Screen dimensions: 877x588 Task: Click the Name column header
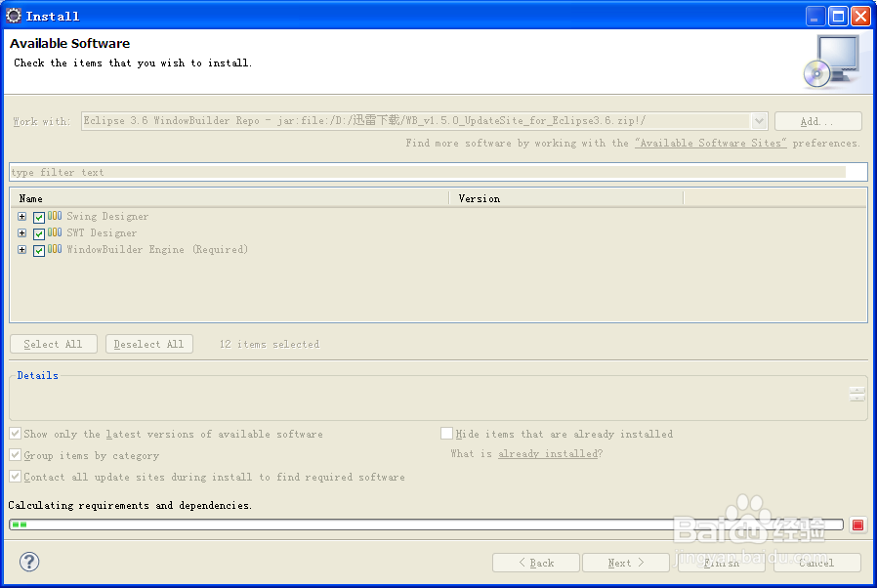230,198
